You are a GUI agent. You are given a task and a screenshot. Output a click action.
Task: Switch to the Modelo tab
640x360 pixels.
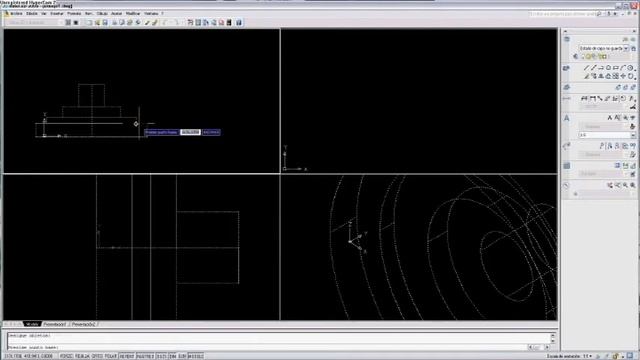(32, 324)
